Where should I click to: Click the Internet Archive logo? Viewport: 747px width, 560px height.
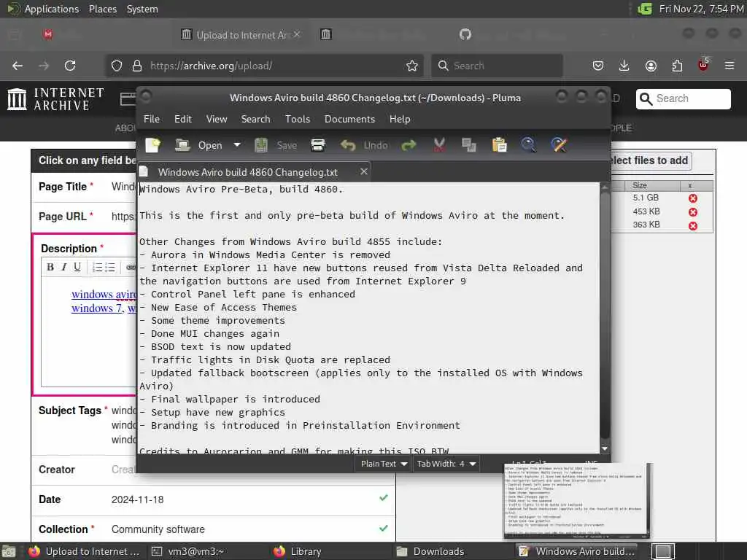pyautogui.click(x=56, y=99)
